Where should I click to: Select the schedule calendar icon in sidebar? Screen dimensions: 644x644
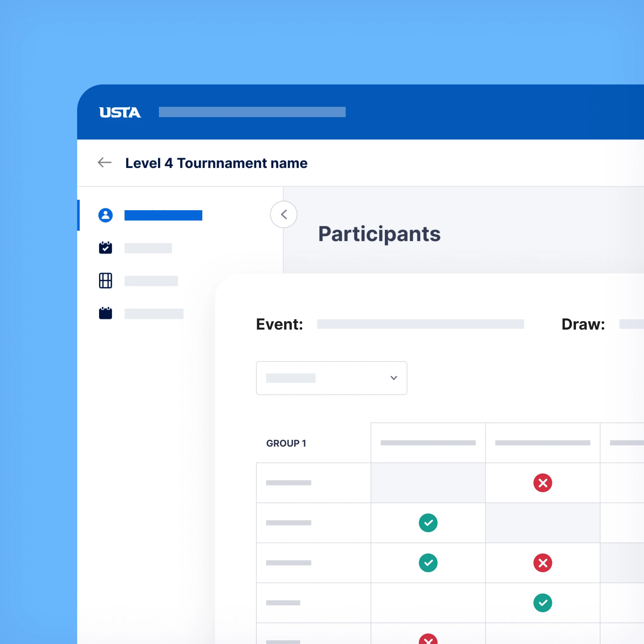pyautogui.click(x=105, y=313)
